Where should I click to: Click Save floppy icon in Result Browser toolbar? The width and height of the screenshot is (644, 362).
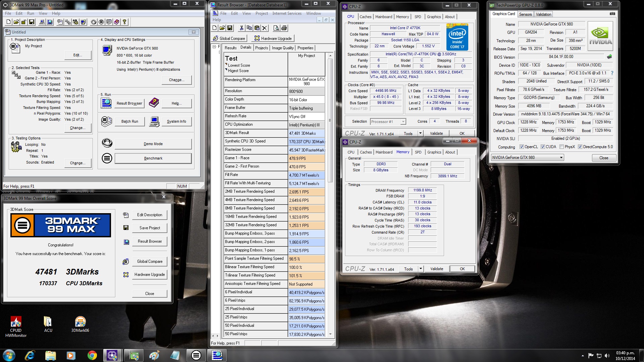click(x=230, y=28)
